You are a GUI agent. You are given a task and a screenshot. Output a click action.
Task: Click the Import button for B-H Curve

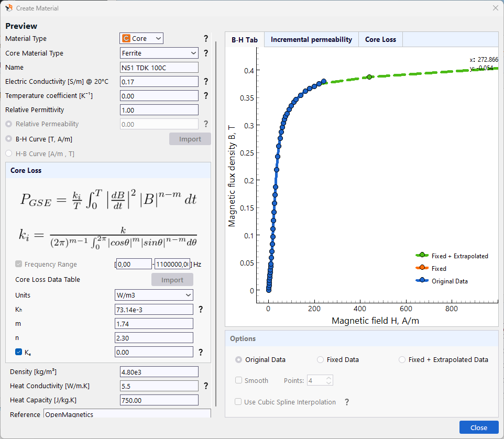pos(190,139)
